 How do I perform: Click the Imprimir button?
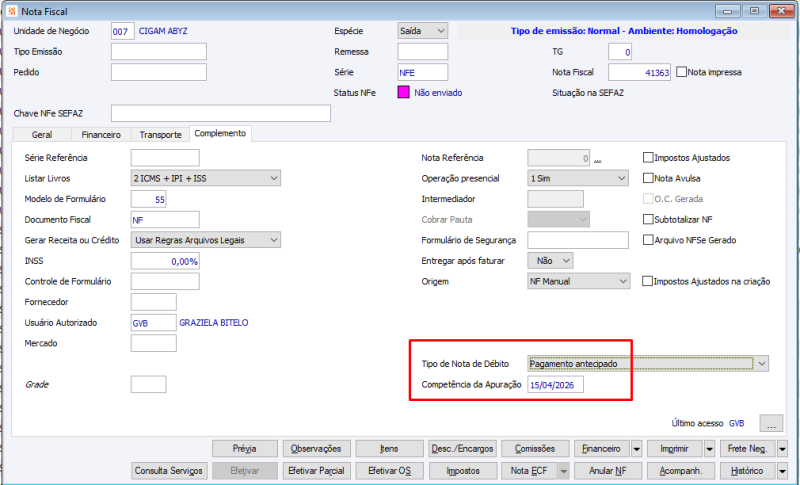coord(675,449)
